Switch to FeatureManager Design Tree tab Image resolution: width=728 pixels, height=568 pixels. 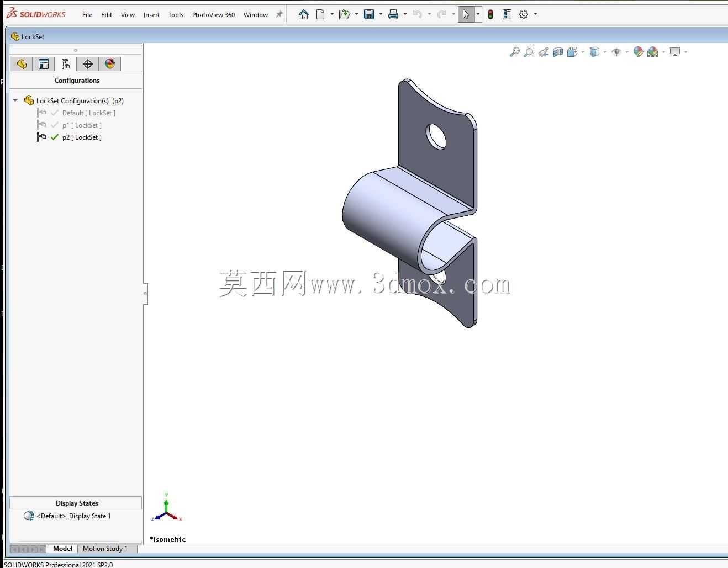click(22, 64)
